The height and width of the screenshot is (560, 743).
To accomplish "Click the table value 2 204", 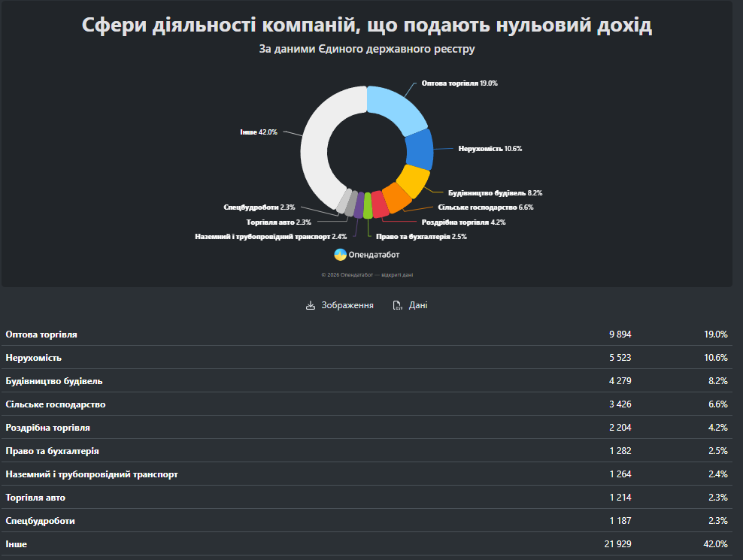I will [x=620, y=428].
